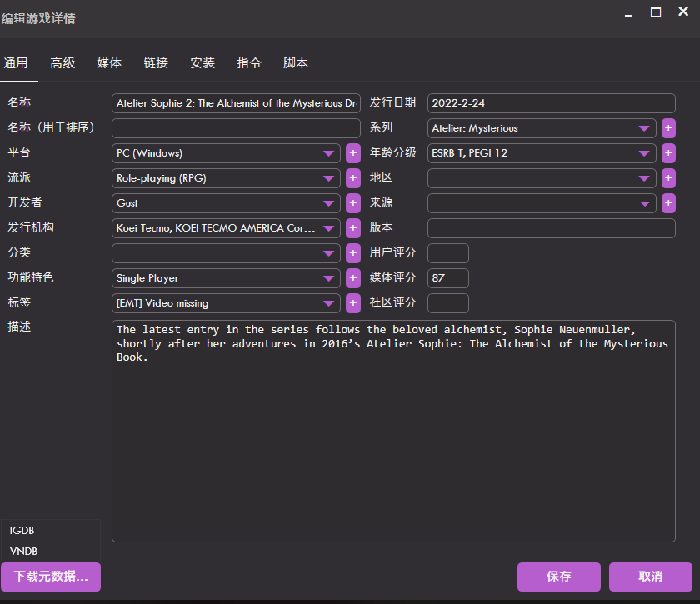Add a new region (地区) with plus icon

click(668, 178)
